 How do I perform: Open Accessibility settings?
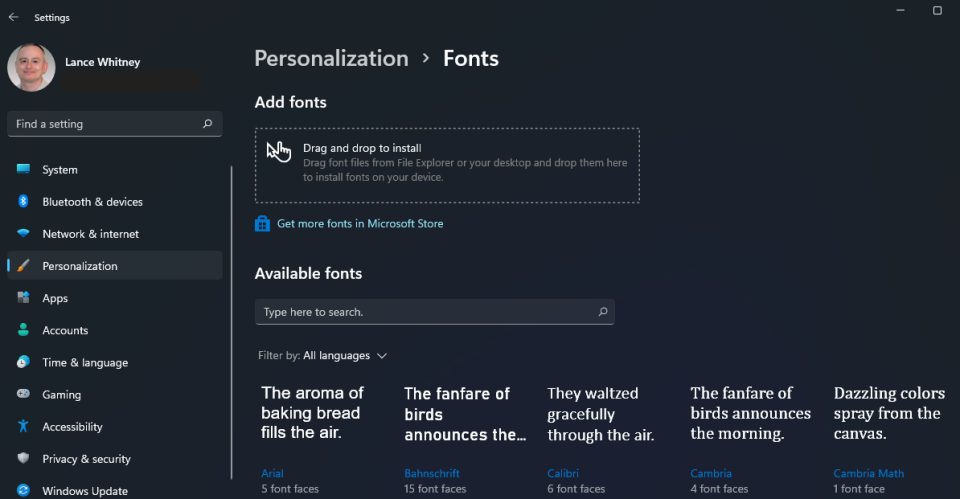tap(114, 427)
